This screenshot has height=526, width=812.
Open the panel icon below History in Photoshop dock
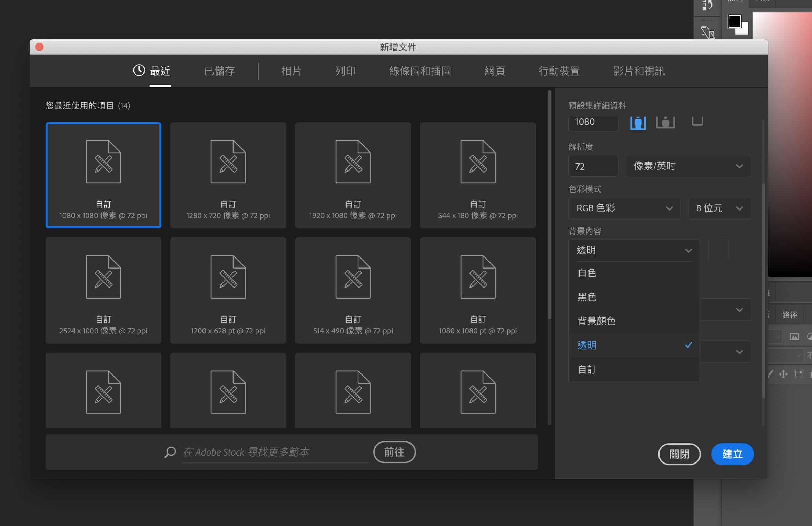point(707,32)
